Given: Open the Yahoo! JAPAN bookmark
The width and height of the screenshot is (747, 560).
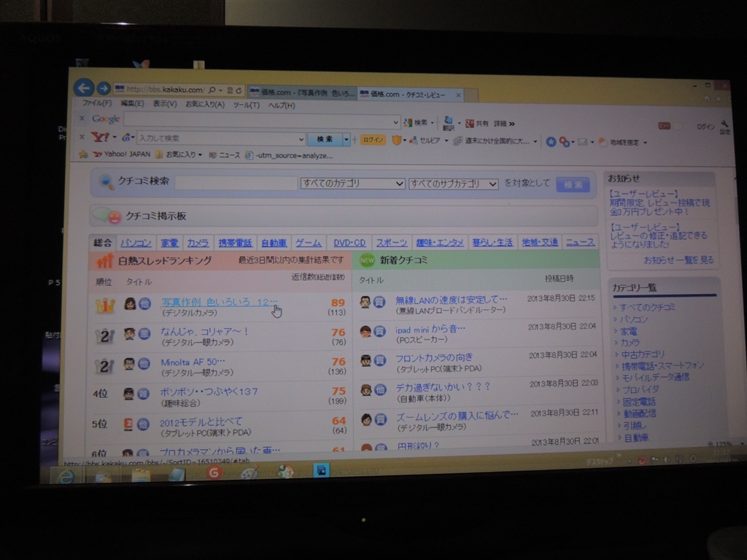Looking at the screenshot, I should pos(122,155).
